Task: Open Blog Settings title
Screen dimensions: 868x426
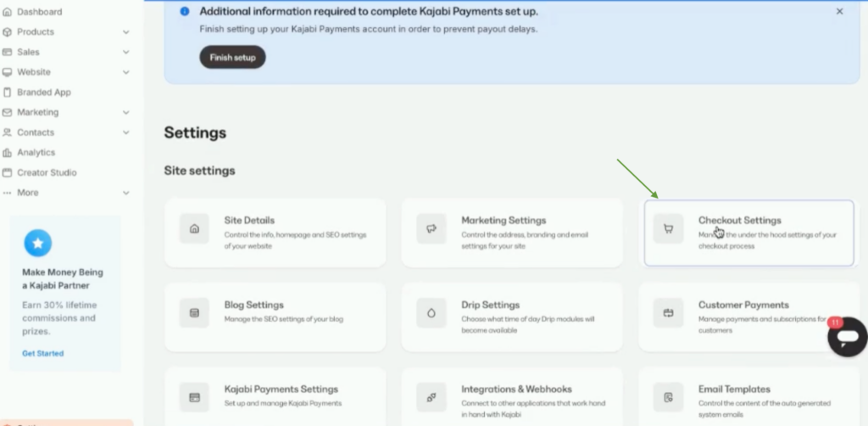Action: tap(253, 305)
